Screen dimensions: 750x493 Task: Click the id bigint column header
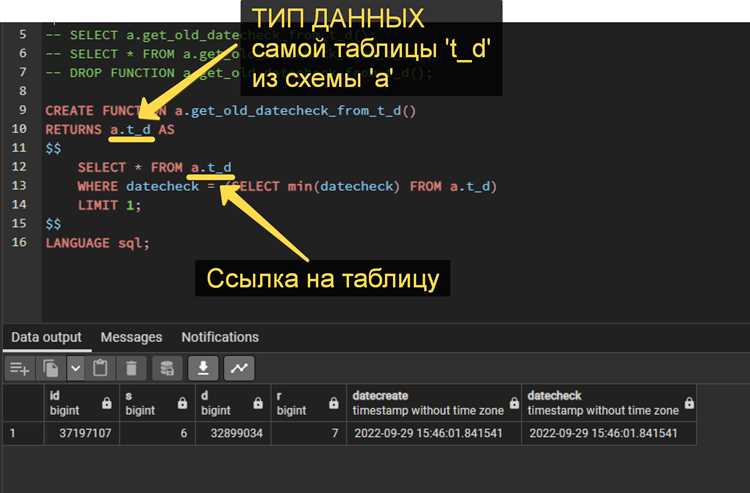pos(81,403)
